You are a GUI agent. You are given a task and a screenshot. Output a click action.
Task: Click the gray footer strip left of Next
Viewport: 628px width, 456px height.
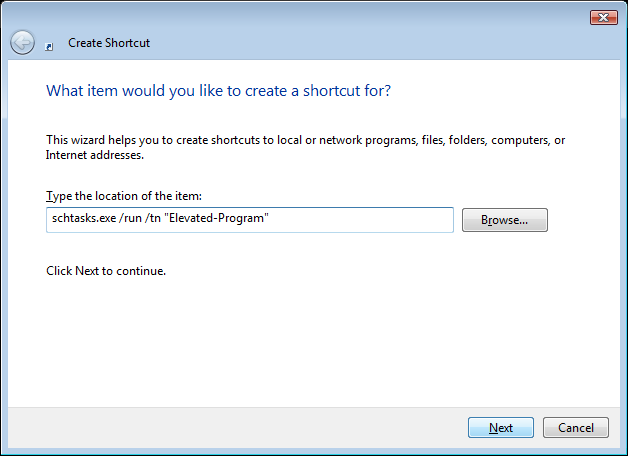[236, 428]
